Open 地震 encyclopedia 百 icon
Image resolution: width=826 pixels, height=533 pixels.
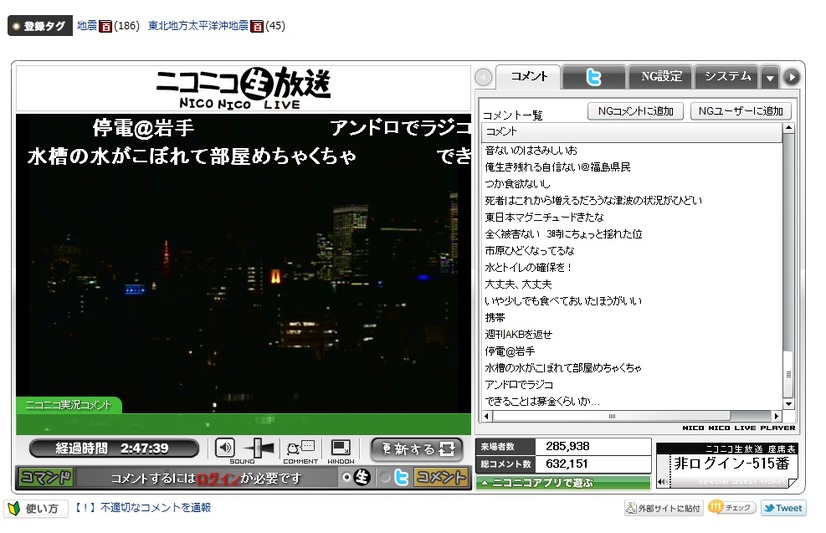(x=105, y=26)
